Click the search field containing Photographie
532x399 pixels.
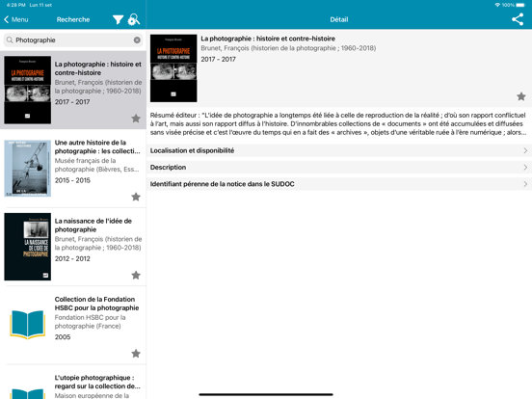pyautogui.click(x=73, y=40)
